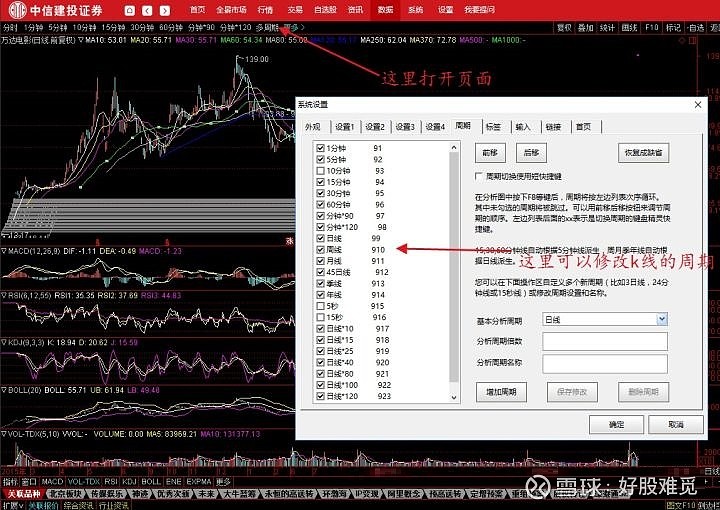Click the 中信建投证券 logo
Image resolution: width=720 pixels, height=510 pixels.
56,10
